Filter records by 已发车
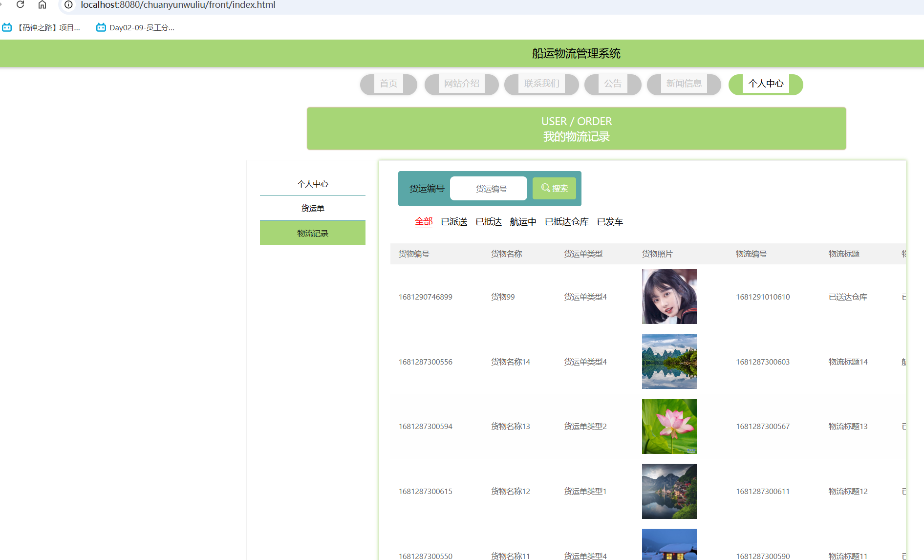 [610, 222]
